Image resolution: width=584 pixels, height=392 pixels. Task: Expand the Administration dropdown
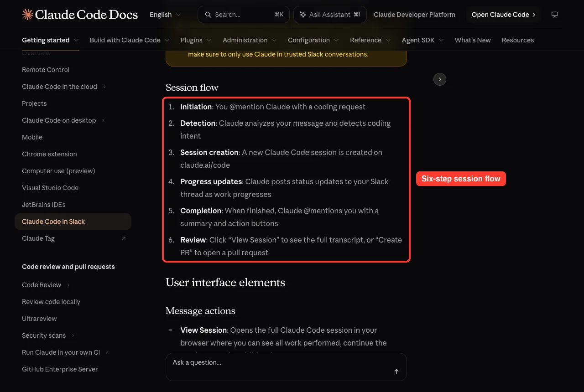pyautogui.click(x=250, y=40)
